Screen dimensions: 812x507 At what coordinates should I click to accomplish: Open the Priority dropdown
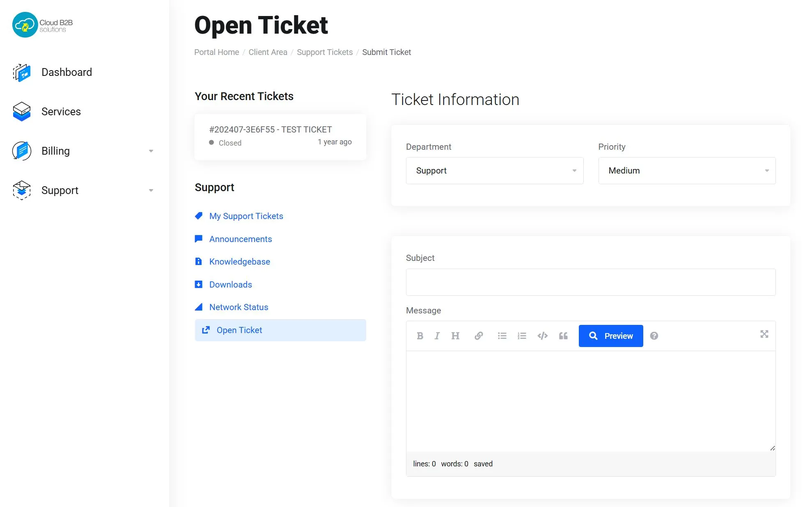tap(687, 171)
